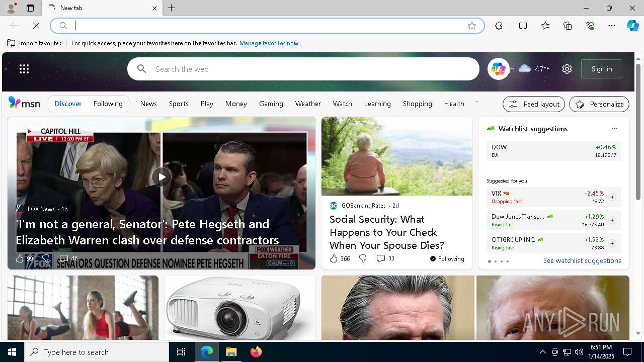
Task: Open the Money category
Action: (x=236, y=104)
